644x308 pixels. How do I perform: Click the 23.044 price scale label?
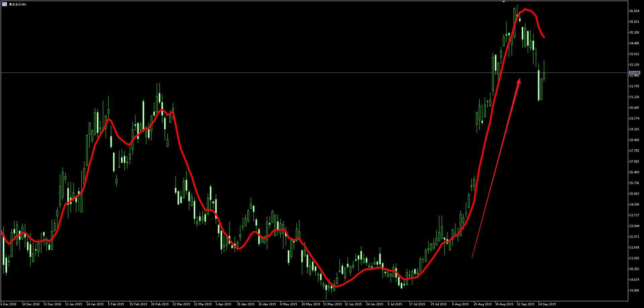(634, 226)
